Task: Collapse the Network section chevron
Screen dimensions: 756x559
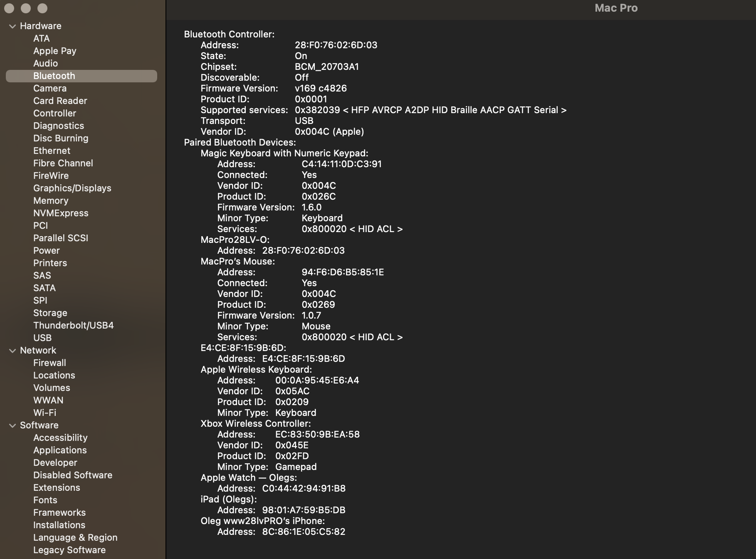Action: coord(12,351)
